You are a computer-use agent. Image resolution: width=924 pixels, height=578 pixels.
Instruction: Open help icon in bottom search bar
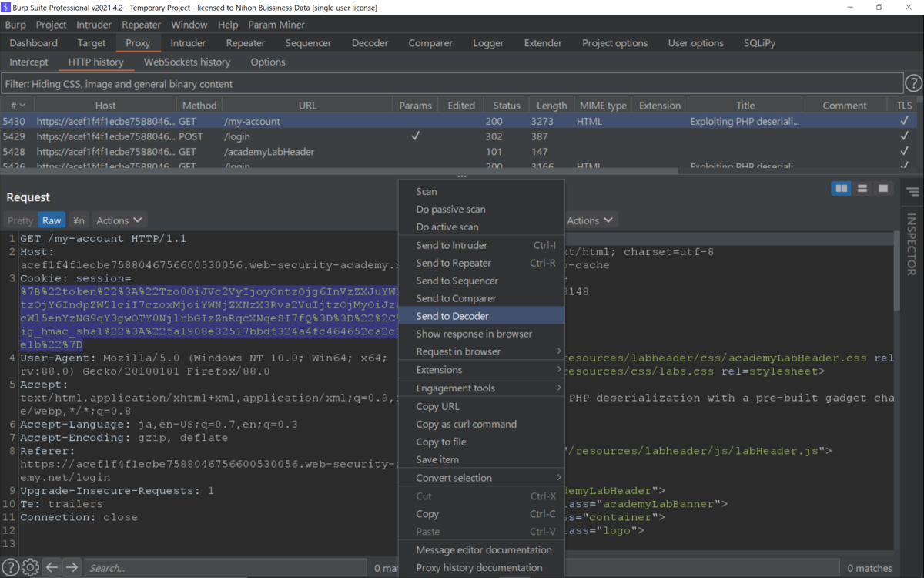tap(11, 567)
